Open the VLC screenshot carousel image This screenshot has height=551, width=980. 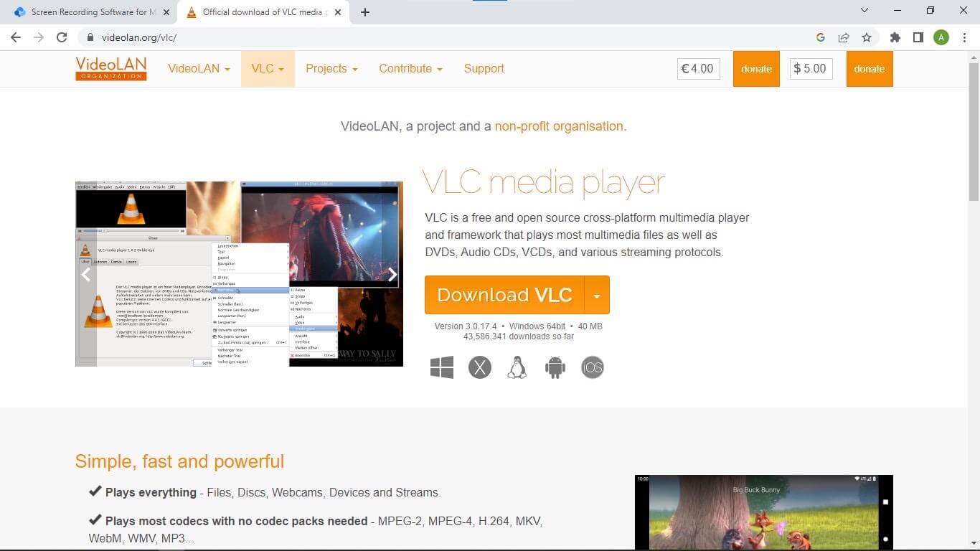click(x=239, y=274)
